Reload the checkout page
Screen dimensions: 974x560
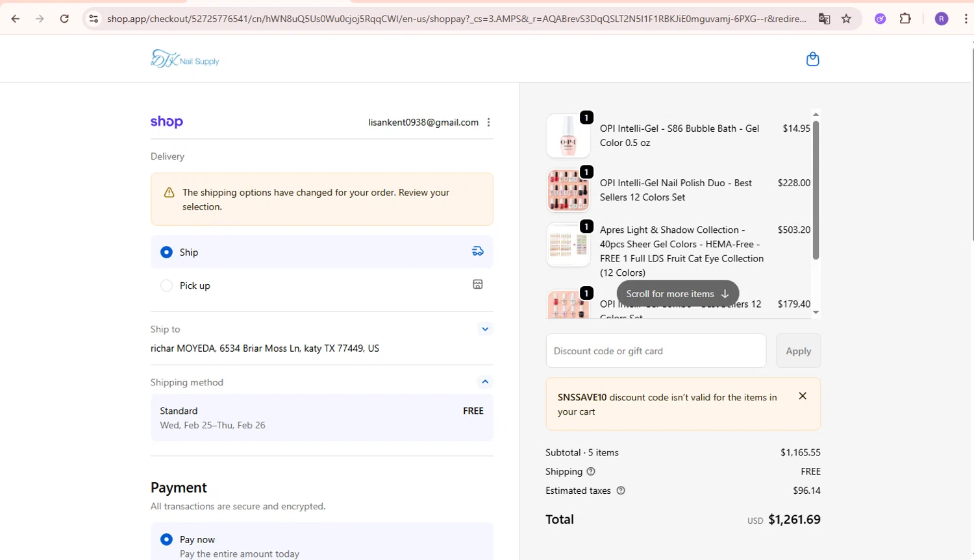coord(64,19)
